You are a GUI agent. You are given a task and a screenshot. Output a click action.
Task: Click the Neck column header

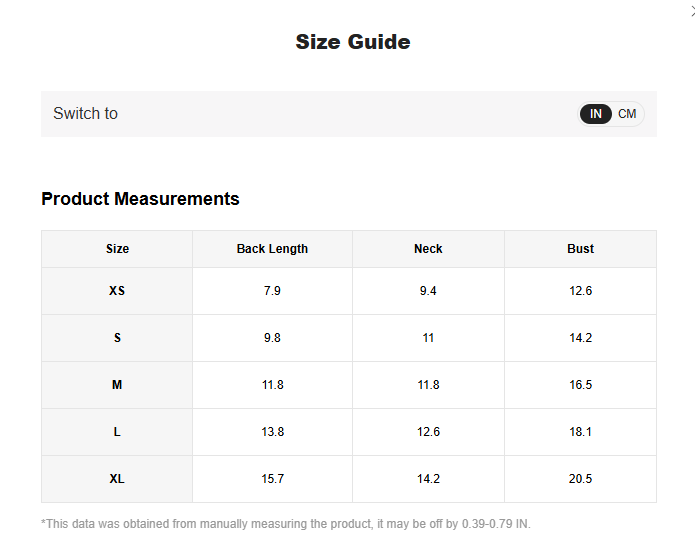point(428,249)
